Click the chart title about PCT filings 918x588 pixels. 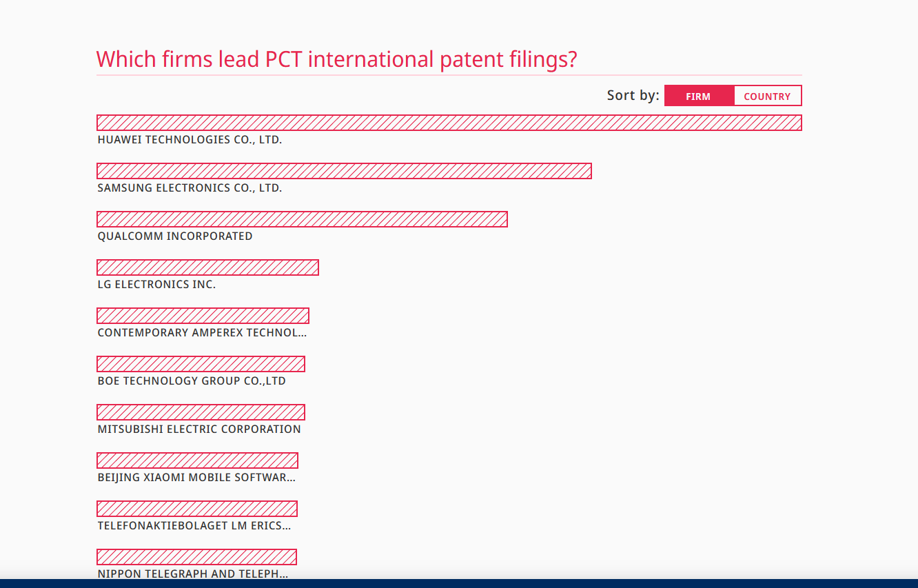click(336, 59)
